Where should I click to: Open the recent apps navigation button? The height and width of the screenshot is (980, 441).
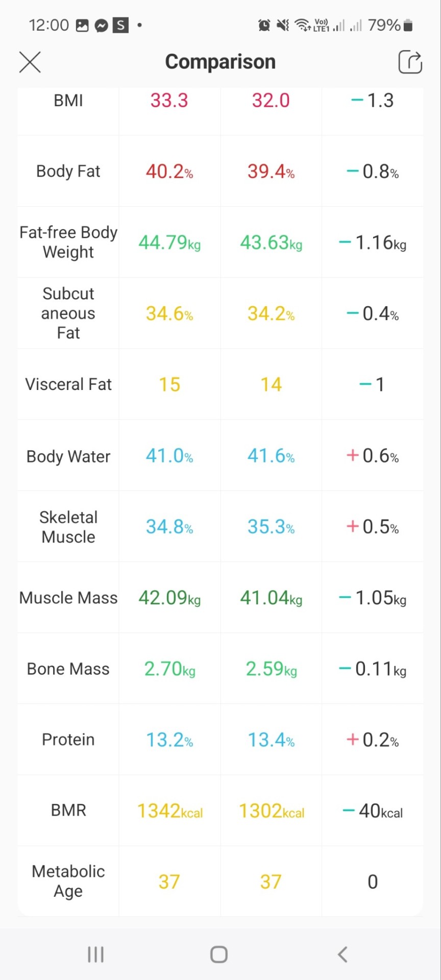click(x=95, y=954)
